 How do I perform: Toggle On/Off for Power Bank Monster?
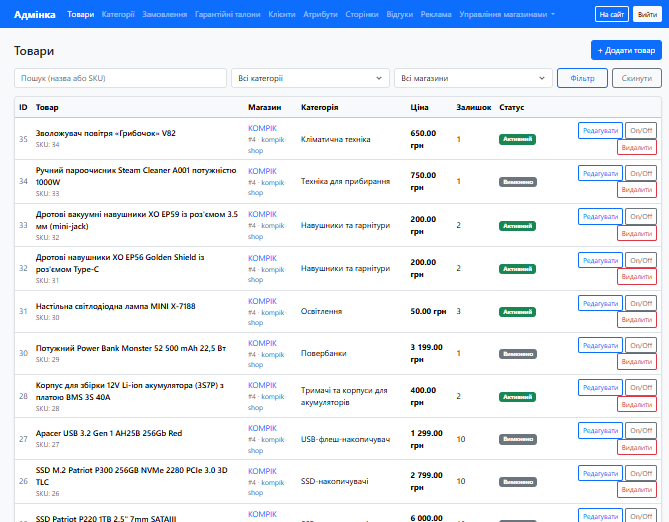coord(641,345)
